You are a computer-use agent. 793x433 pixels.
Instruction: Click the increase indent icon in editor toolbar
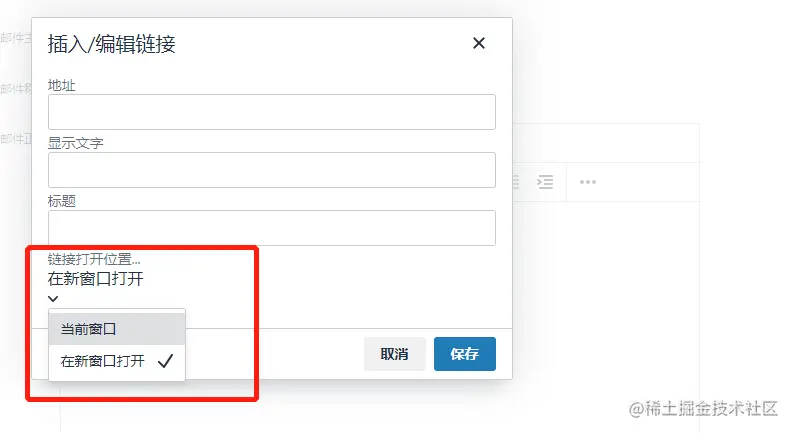(545, 182)
